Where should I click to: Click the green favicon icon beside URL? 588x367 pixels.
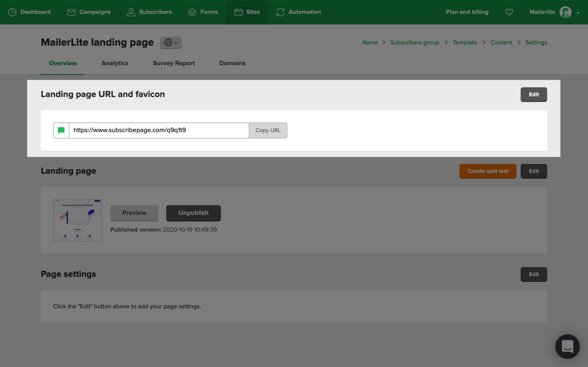tap(61, 130)
